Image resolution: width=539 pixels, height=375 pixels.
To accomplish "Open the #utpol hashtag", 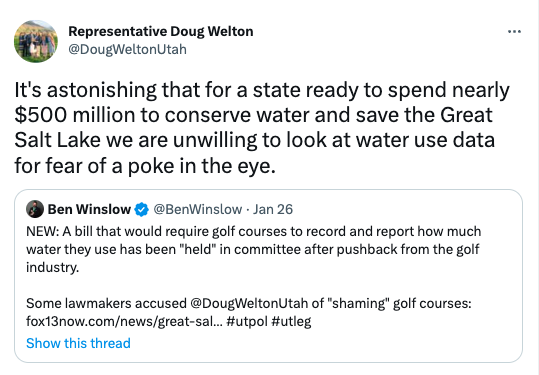I will [247, 321].
